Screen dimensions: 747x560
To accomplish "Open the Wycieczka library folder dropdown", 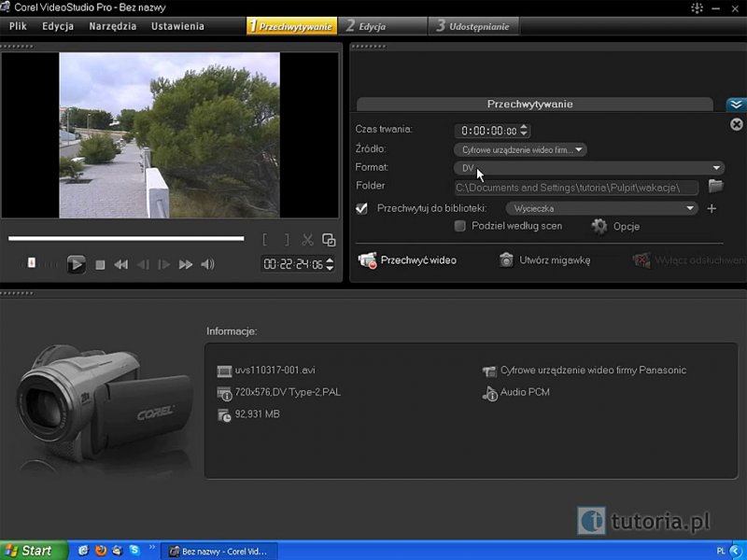I will (601, 209).
